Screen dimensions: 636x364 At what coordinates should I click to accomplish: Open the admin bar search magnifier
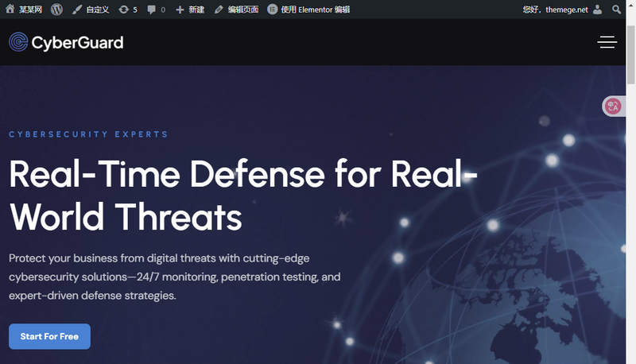coord(617,10)
